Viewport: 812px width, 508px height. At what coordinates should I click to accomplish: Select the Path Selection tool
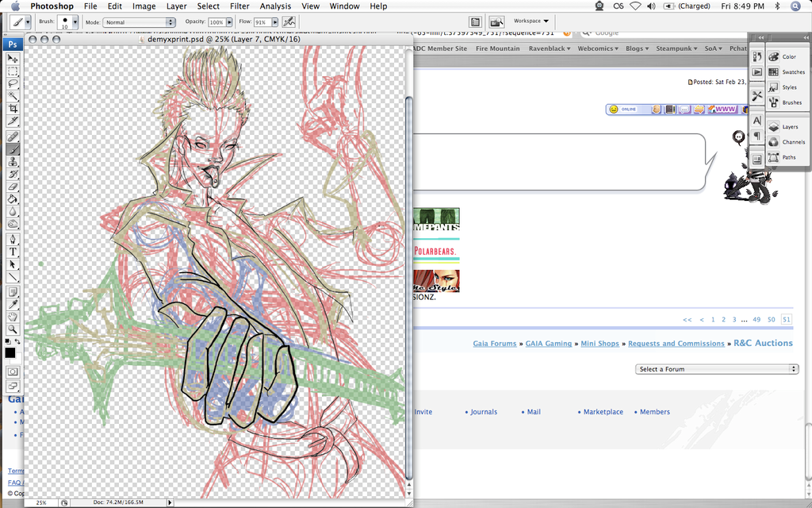pyautogui.click(x=13, y=264)
